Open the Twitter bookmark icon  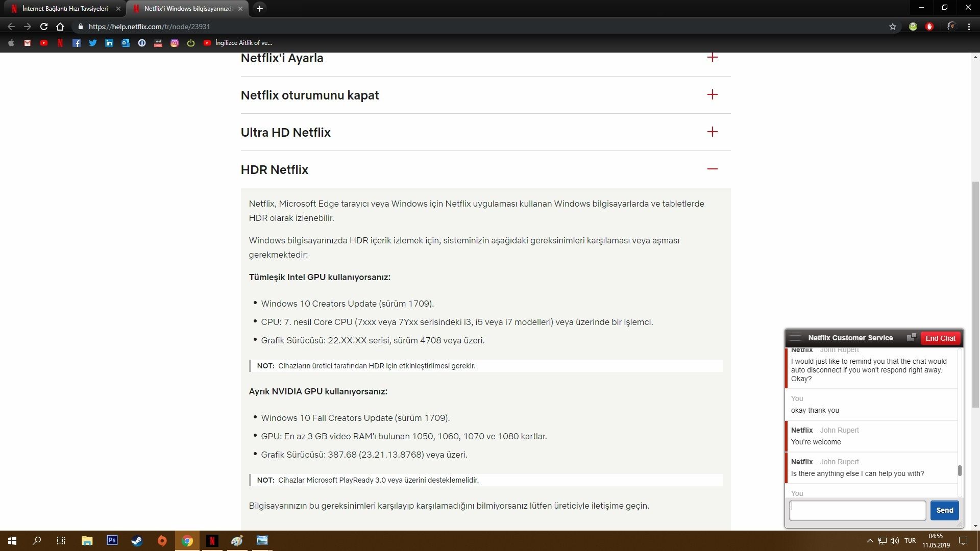[x=92, y=43]
